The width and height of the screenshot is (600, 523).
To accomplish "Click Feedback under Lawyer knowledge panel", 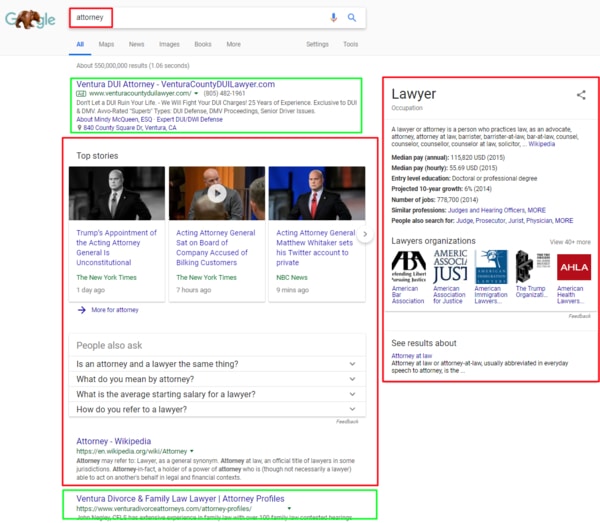I will click(x=579, y=316).
